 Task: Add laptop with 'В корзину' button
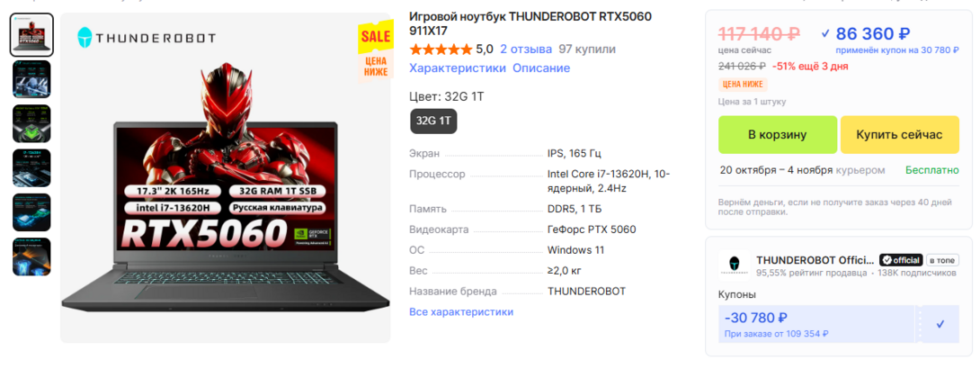pyautogui.click(x=778, y=135)
